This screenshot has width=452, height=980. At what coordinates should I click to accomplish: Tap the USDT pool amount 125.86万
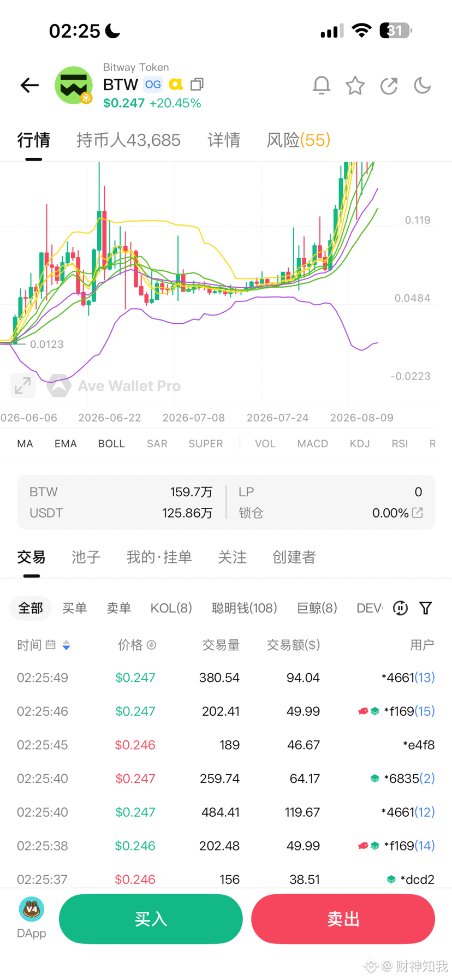(187, 513)
